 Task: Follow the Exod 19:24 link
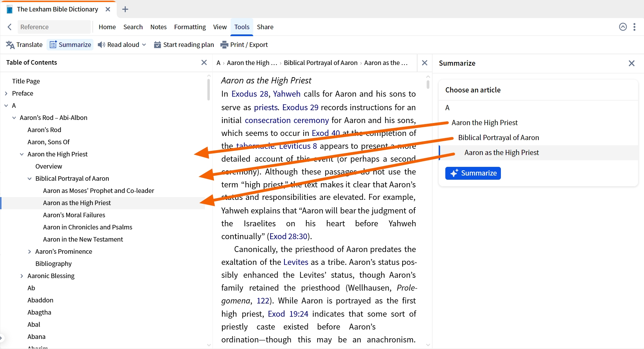(x=288, y=314)
